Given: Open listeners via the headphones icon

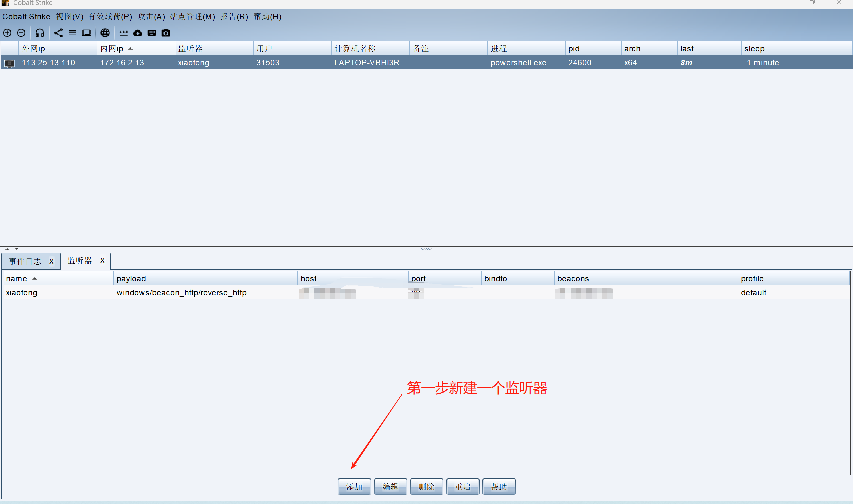Looking at the screenshot, I should pos(40,33).
